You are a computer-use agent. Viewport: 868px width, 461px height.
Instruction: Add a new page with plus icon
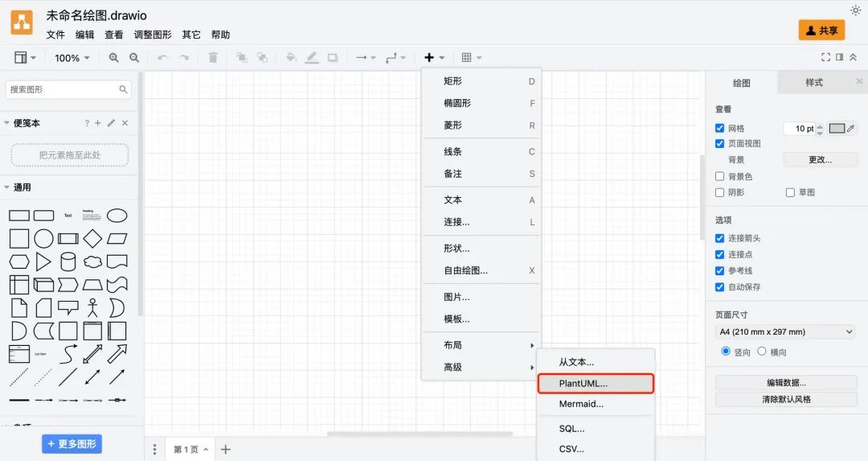(225, 450)
